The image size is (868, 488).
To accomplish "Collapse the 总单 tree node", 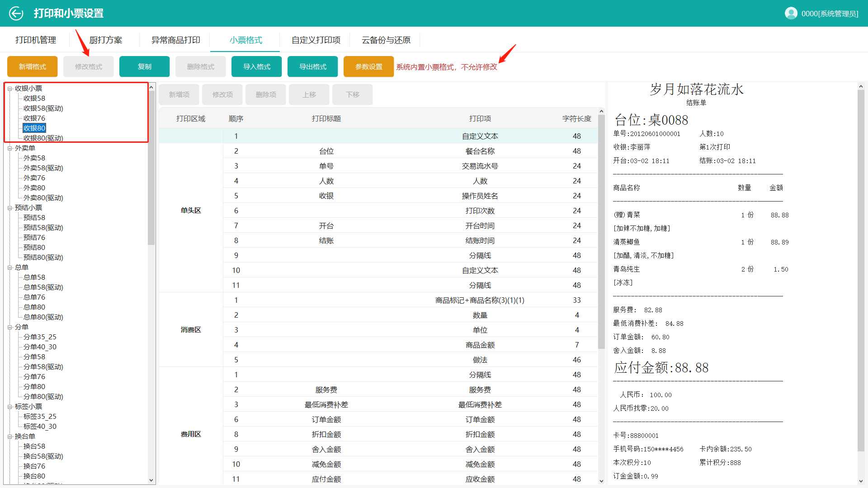I will click(x=10, y=267).
